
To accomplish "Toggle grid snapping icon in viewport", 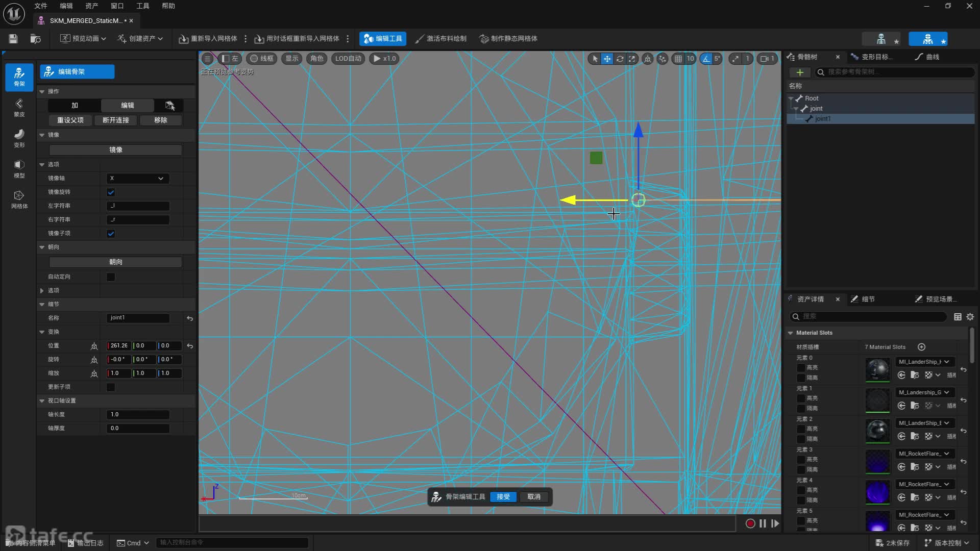I will (678, 59).
